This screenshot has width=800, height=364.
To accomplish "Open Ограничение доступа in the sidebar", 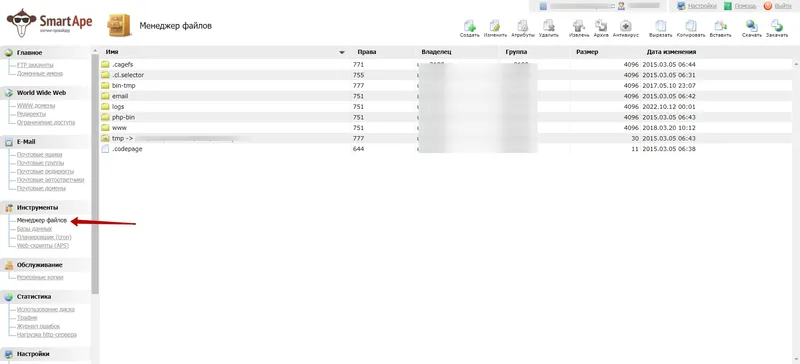I will 45,123.
